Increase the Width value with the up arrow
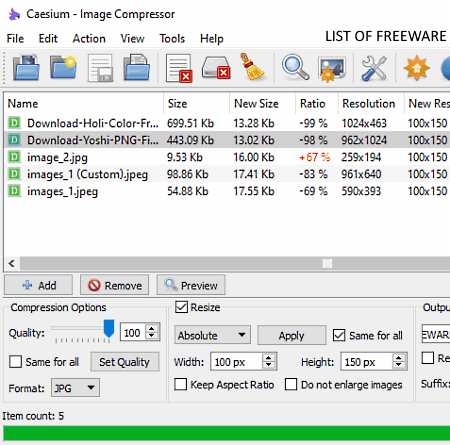 [x=269, y=358]
